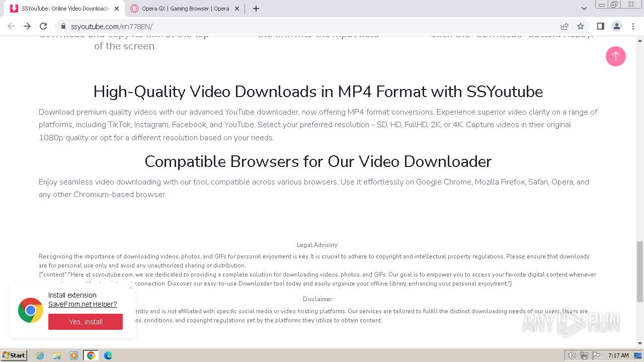The width and height of the screenshot is (644, 362).
Task: Minimize the Chrome window
Action: coord(602,5)
